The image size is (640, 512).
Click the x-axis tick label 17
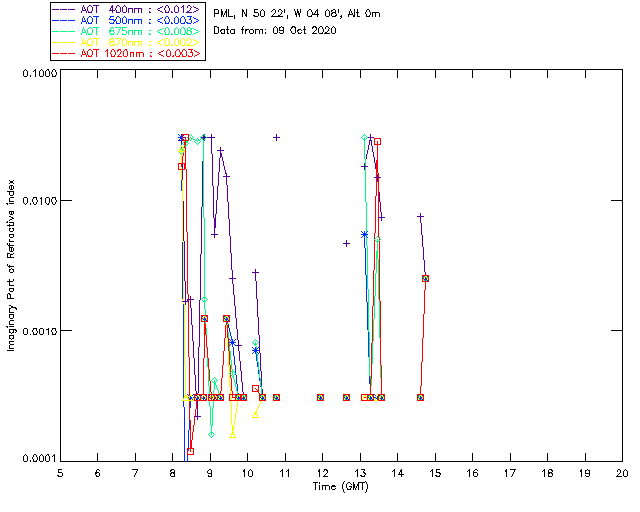510,473
